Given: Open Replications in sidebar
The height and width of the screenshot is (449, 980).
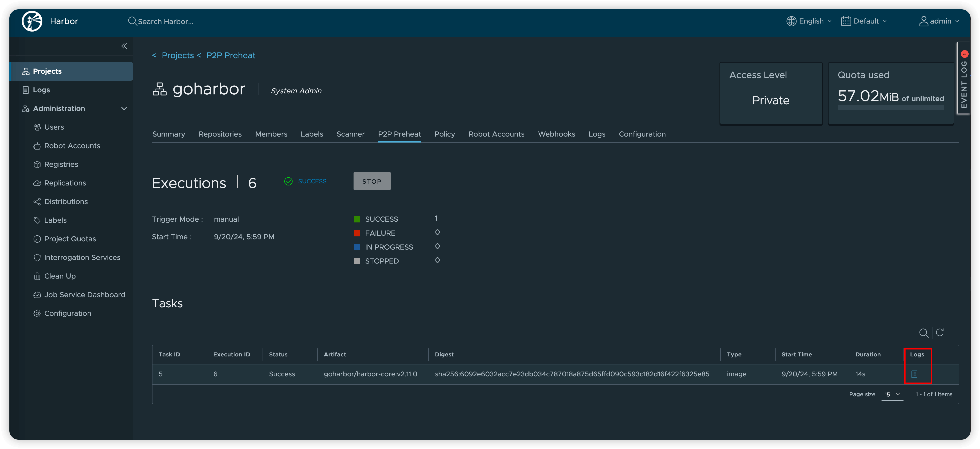Looking at the screenshot, I should (65, 183).
